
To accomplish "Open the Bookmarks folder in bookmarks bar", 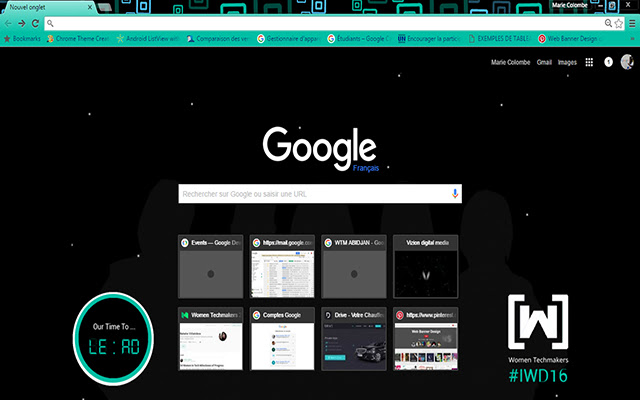I will pyautogui.click(x=22, y=39).
